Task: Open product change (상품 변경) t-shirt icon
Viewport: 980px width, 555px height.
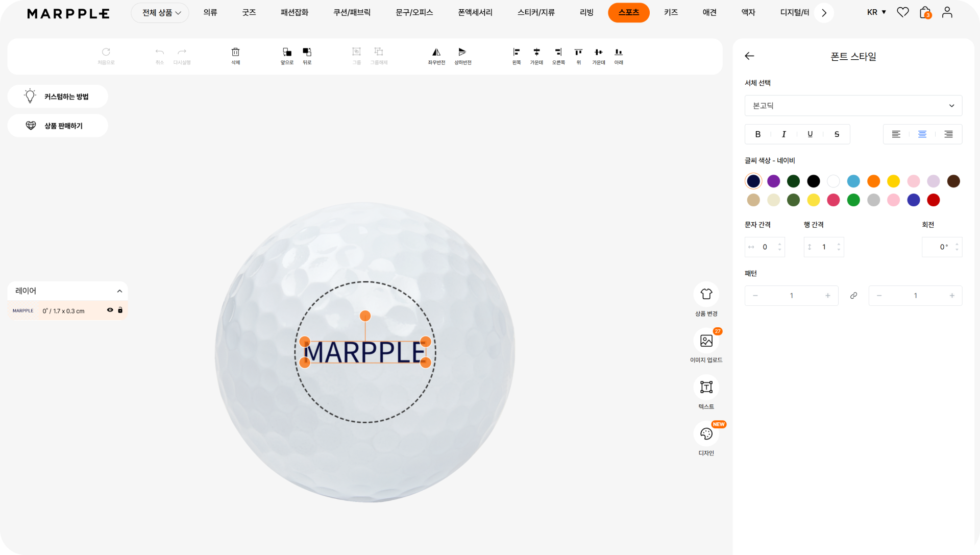Action: click(706, 294)
